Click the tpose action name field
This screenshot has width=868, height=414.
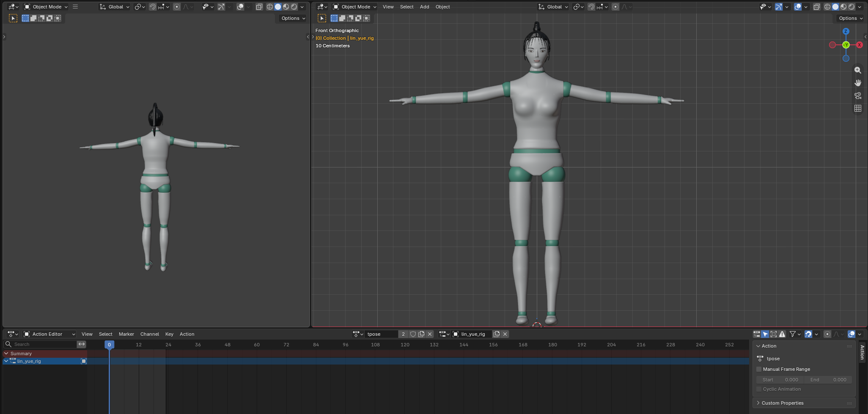pos(382,334)
